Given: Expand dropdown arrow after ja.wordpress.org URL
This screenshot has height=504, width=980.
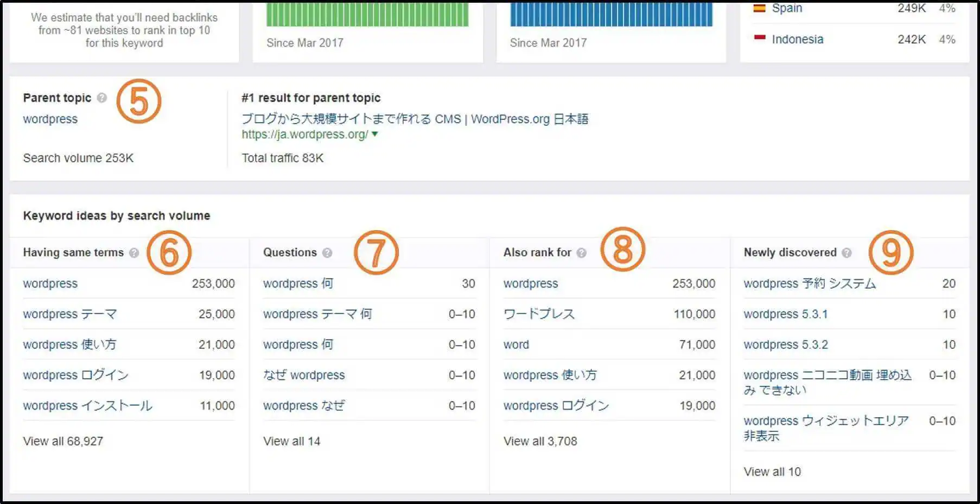Looking at the screenshot, I should (374, 134).
